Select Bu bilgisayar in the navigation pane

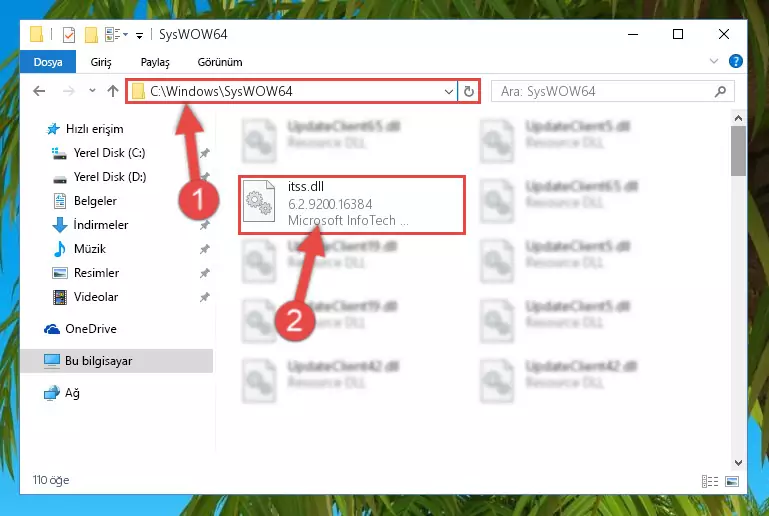(117, 361)
